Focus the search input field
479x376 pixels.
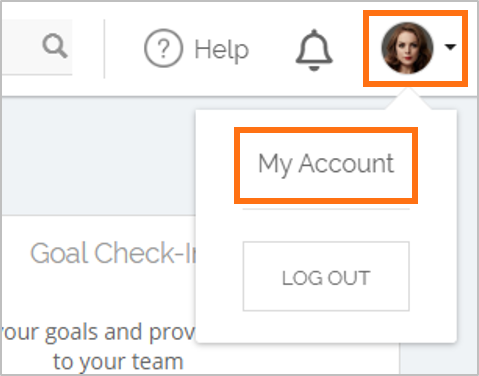pyautogui.click(x=37, y=47)
